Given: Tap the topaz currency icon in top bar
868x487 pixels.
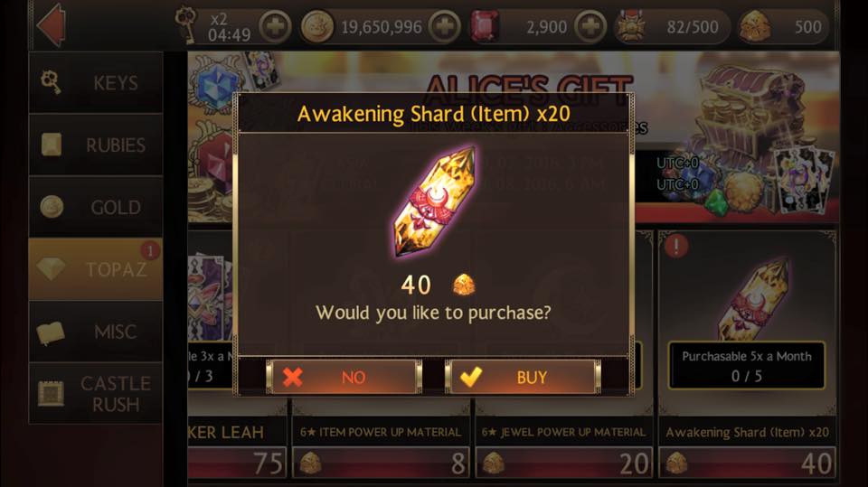Looking at the screenshot, I should [x=755, y=26].
